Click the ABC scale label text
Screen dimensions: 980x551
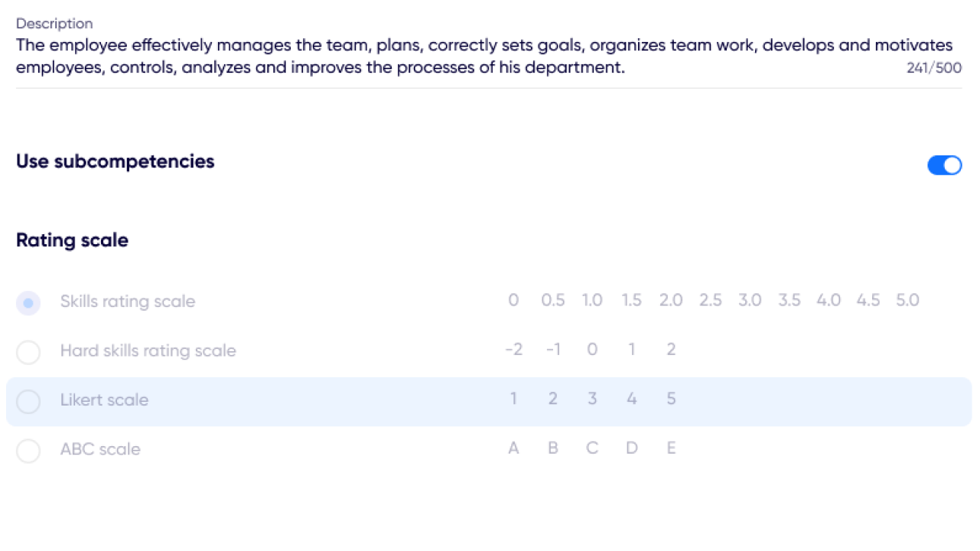pyautogui.click(x=100, y=449)
